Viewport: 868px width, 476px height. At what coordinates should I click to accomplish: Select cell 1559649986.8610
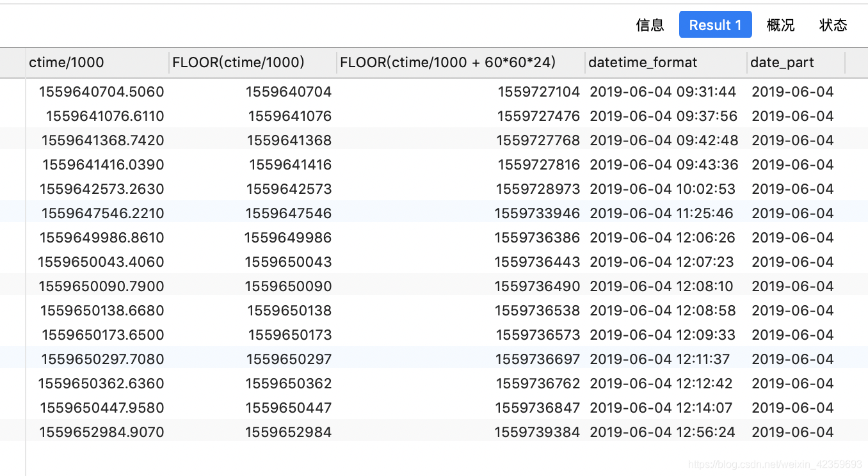point(102,237)
